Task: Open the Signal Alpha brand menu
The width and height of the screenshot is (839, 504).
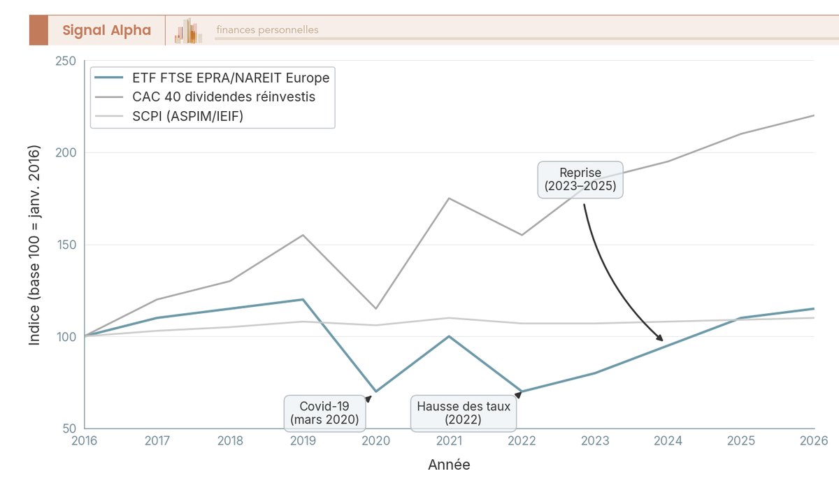Action: (x=105, y=30)
